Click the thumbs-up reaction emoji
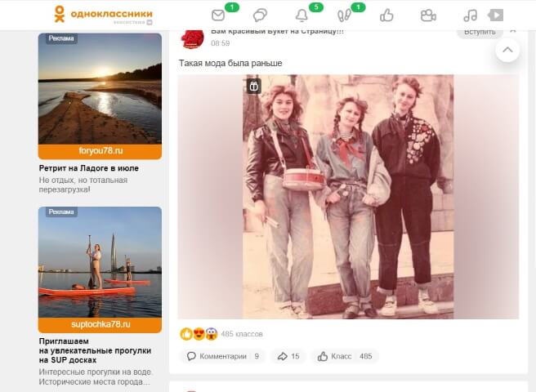This screenshot has width=536, height=392. click(x=186, y=334)
